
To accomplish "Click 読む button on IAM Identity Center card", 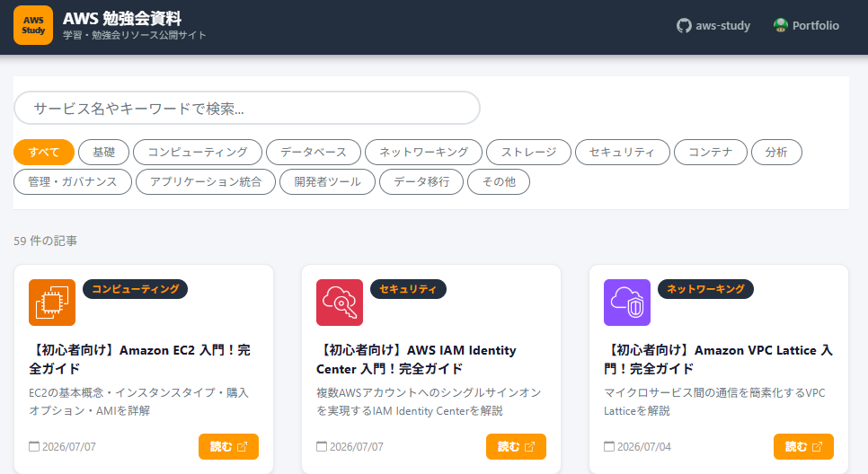I will tap(516, 446).
